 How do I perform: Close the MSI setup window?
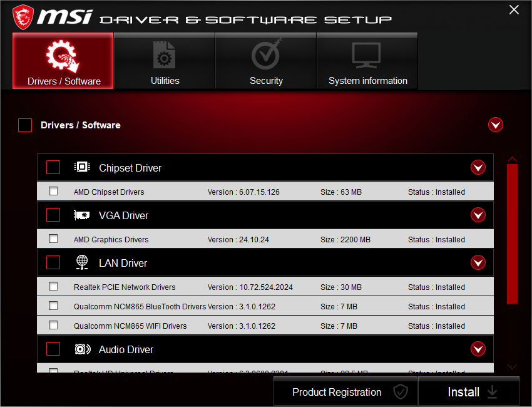(514, 10)
